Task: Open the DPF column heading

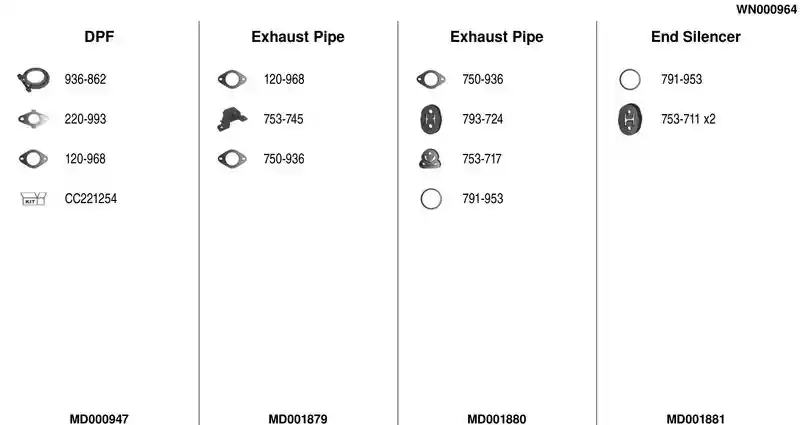Action: point(99,37)
